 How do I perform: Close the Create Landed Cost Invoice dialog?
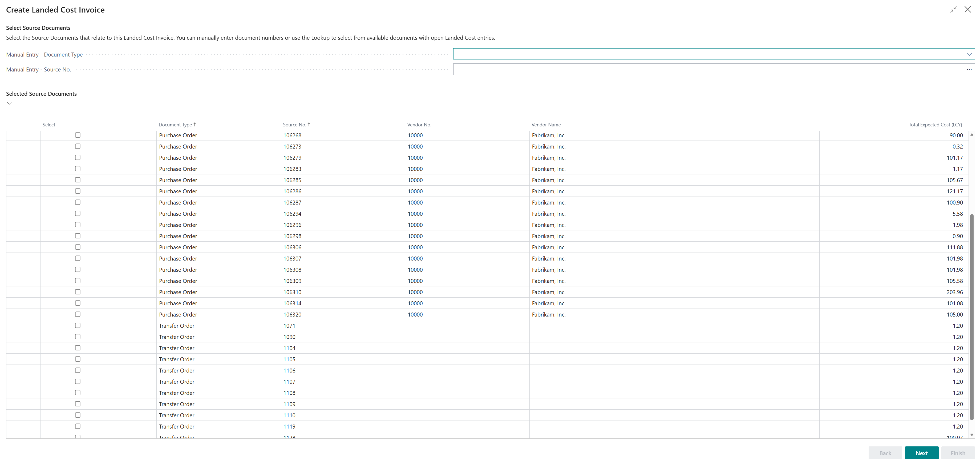pos(967,10)
